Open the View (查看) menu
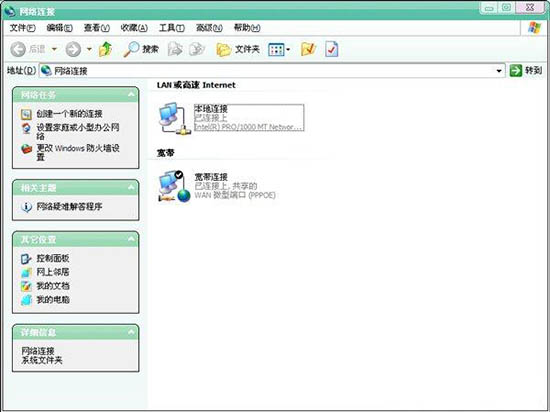Image resolution: width=550 pixels, height=412 pixels. (x=96, y=28)
